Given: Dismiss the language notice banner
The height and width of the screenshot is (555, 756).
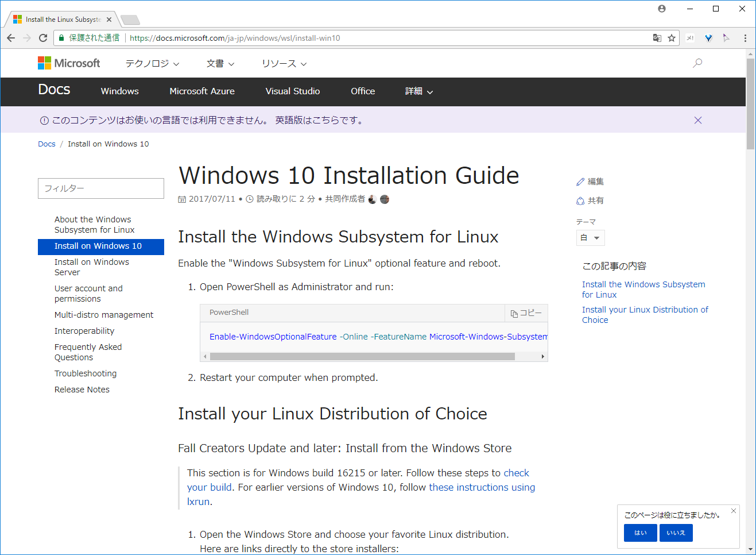Looking at the screenshot, I should pyautogui.click(x=698, y=120).
